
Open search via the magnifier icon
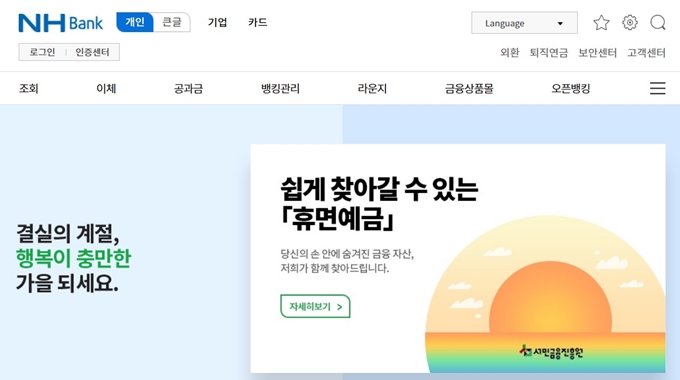pyautogui.click(x=658, y=23)
